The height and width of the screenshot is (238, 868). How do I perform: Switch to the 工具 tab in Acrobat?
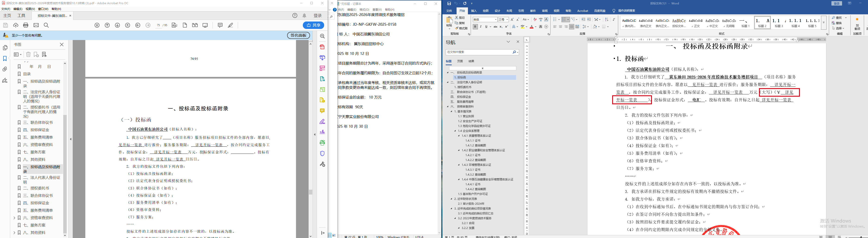tap(21, 15)
